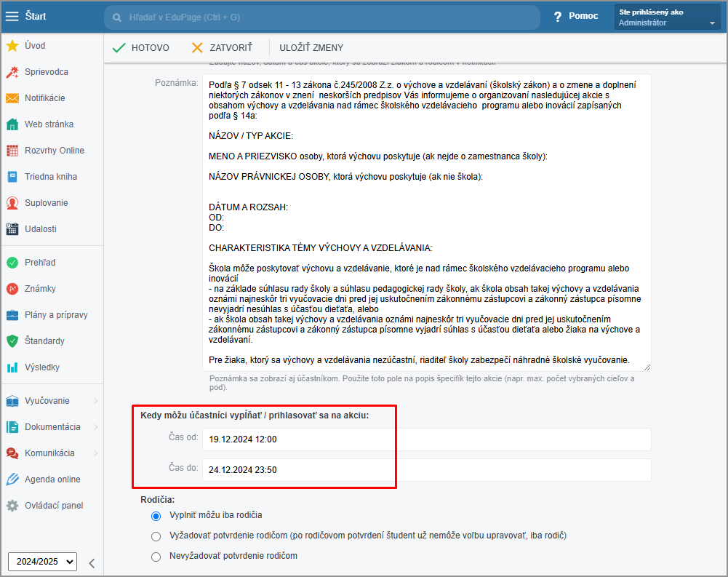Click the star icon next to Úvod
This screenshot has height=577, width=728.
tap(12, 46)
